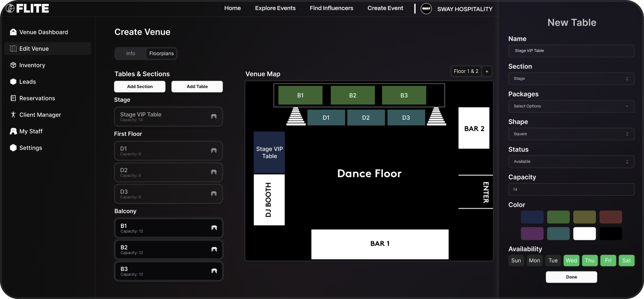Screen dimensions: 644x299
Task: Click the Reservations list icon
Action: tap(13, 98)
